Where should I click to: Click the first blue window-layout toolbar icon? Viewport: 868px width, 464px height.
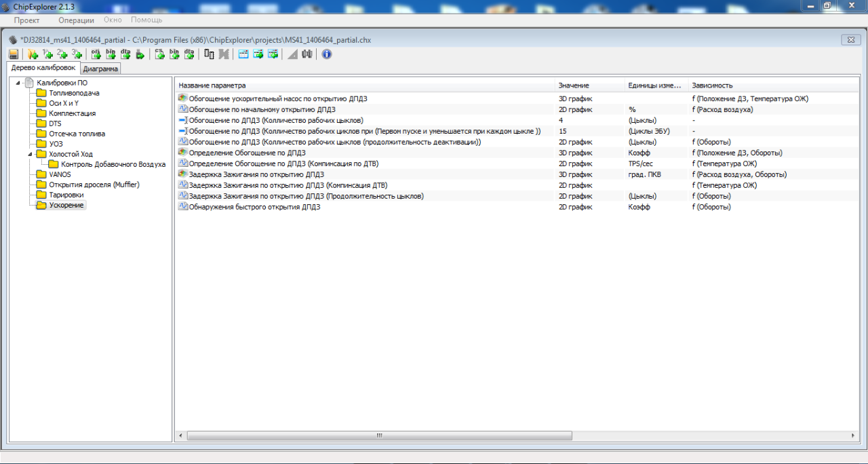pos(243,54)
